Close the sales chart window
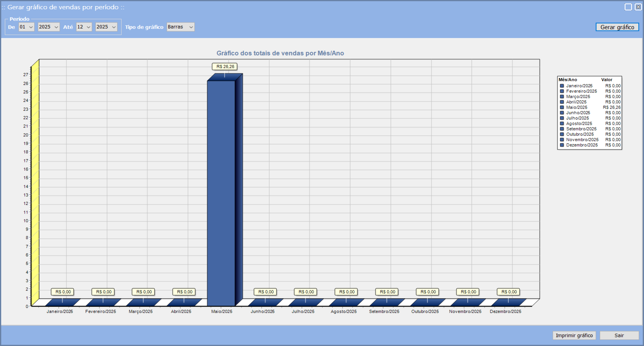 click(x=638, y=7)
